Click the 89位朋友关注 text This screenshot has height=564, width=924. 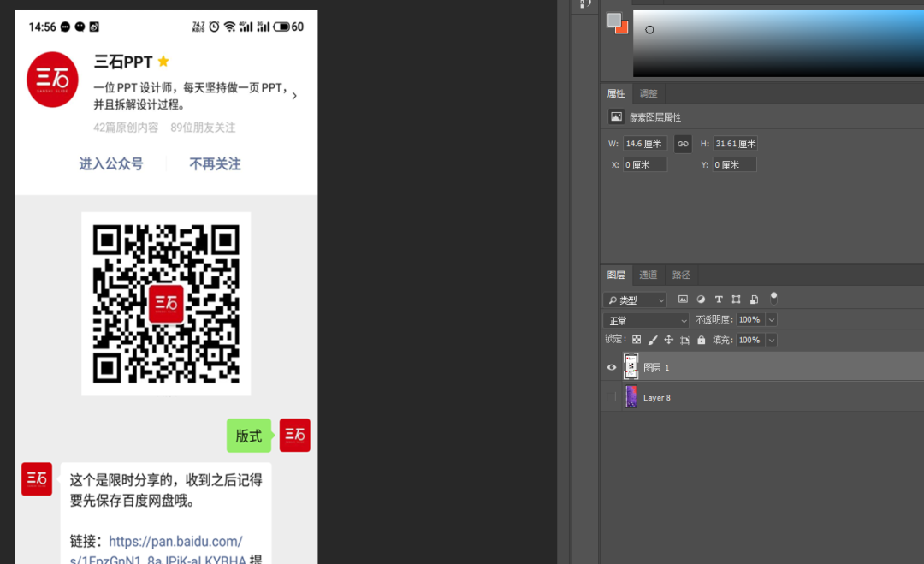coord(203,128)
